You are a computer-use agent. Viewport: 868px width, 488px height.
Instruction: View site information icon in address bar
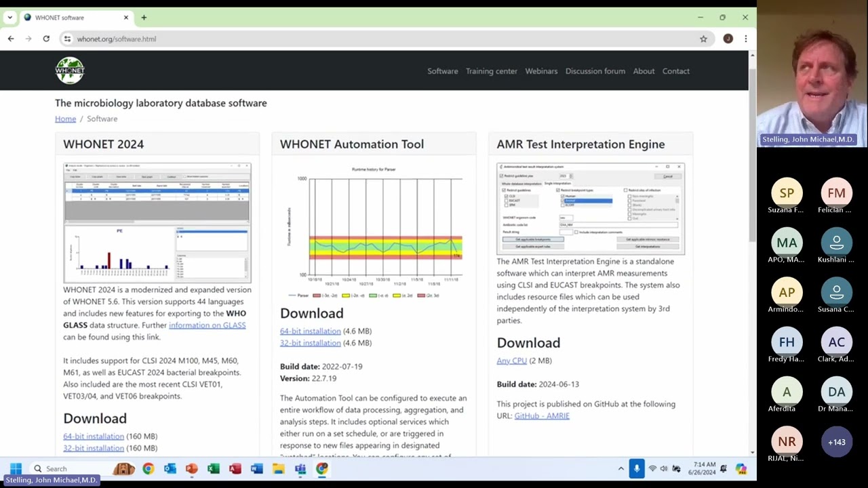point(67,39)
